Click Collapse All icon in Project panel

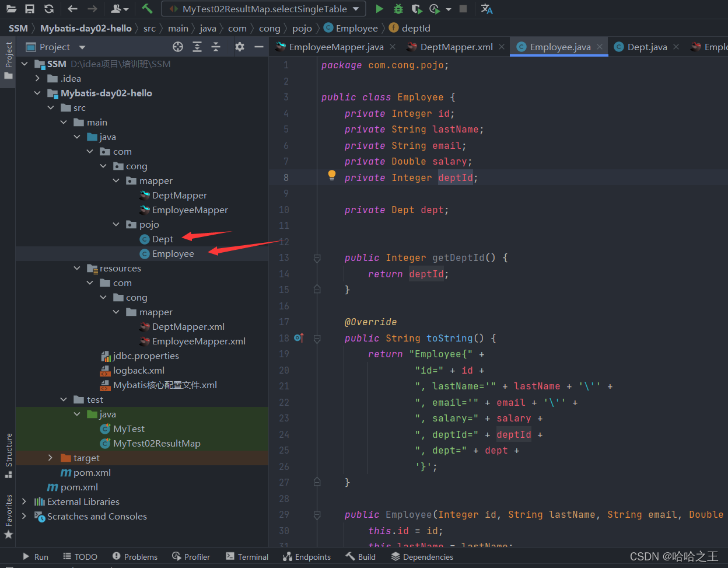216,47
